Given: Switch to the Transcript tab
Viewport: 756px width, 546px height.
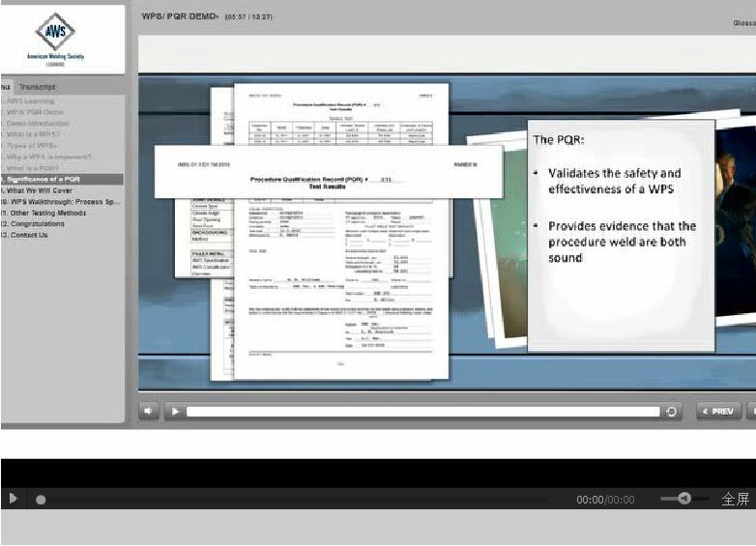Looking at the screenshot, I should [x=38, y=87].
